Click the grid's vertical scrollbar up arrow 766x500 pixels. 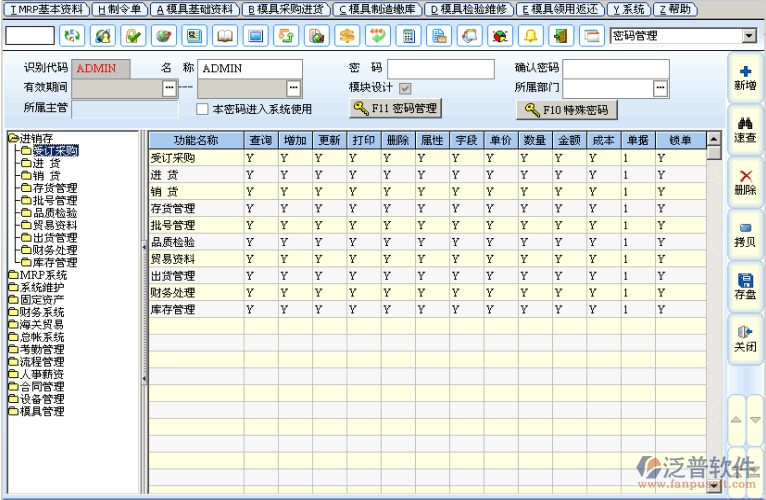click(714, 140)
